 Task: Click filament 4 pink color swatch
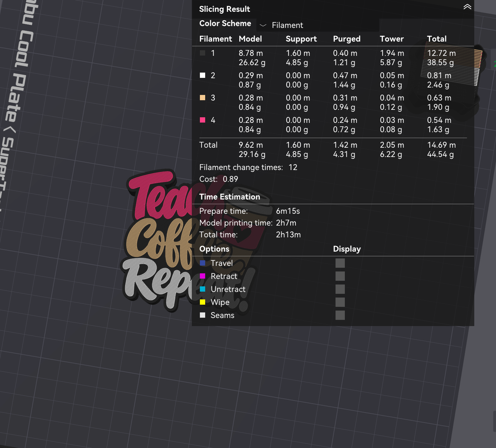pos(202,120)
